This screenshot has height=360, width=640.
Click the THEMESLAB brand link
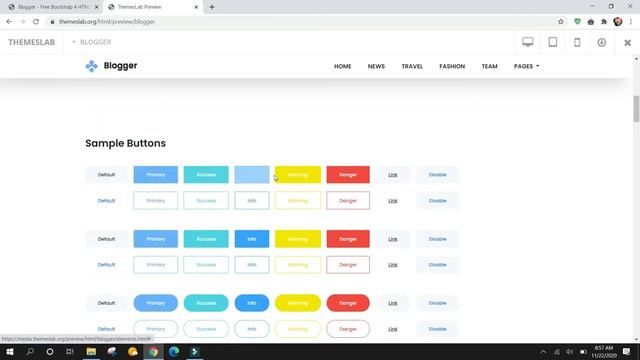point(31,42)
